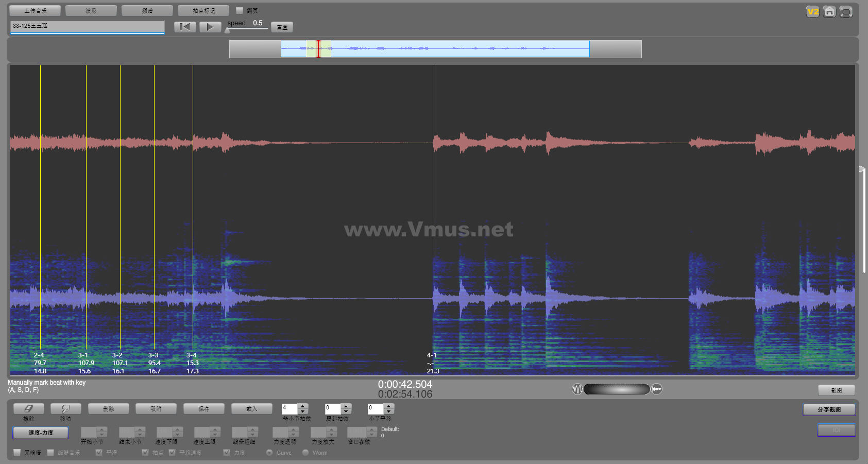Switch to the 波形 waveform view
The width and height of the screenshot is (868, 464).
tap(91, 10)
